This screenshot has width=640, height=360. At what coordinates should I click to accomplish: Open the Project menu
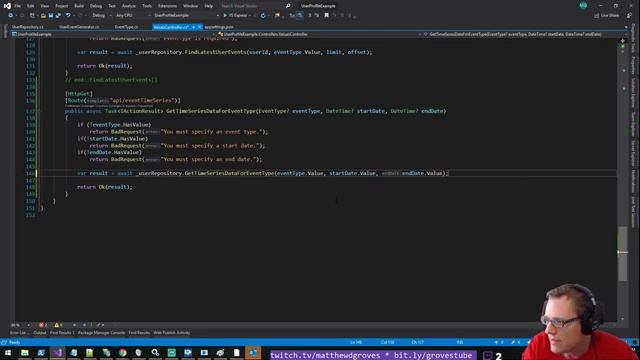(62, 6)
